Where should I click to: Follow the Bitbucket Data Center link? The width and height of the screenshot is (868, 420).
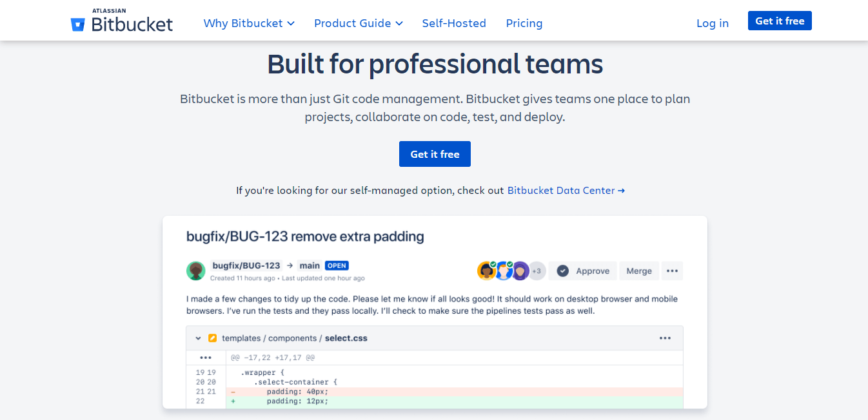(x=566, y=191)
